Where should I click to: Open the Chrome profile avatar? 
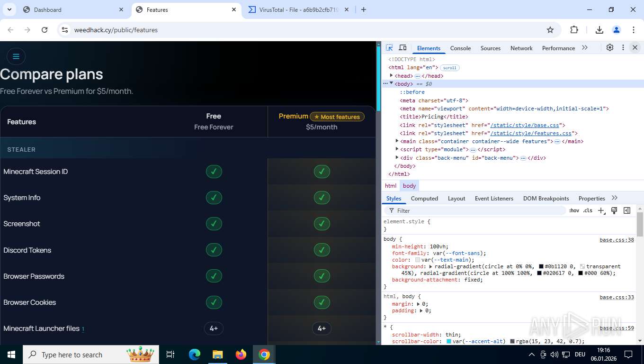click(x=617, y=30)
